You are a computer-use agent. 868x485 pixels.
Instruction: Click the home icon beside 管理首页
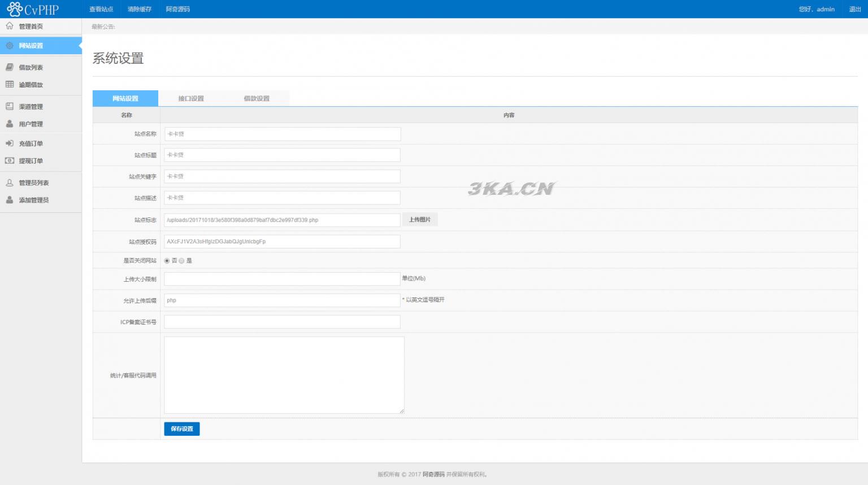[10, 26]
